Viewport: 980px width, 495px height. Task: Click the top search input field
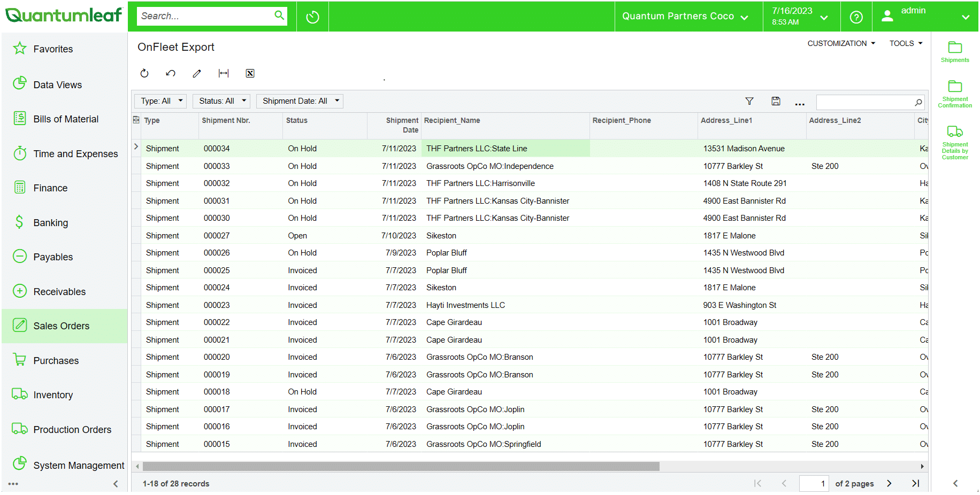point(205,16)
